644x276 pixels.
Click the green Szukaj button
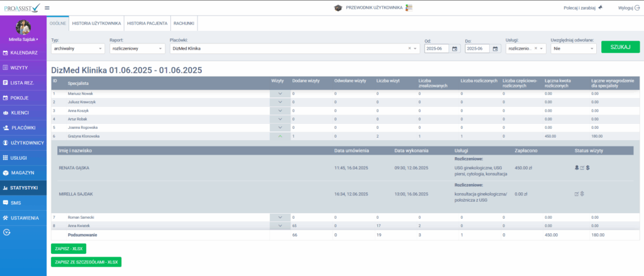pos(619,47)
